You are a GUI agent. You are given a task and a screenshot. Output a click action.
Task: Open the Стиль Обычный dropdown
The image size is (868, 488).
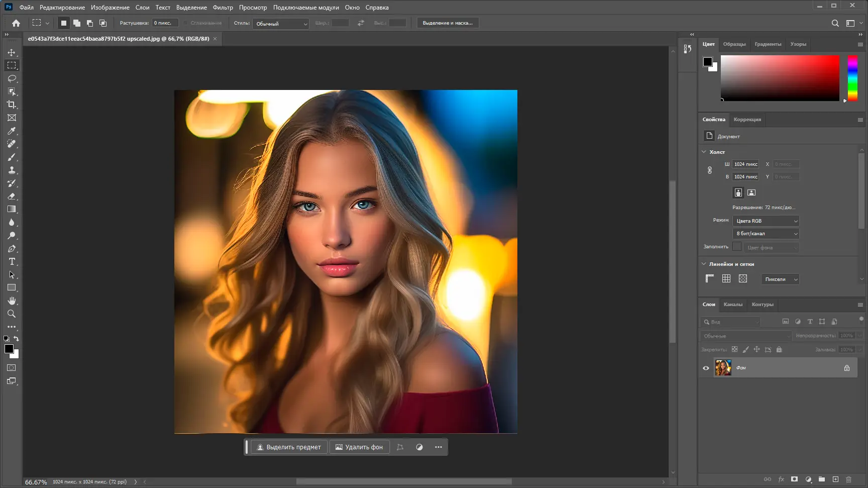(x=280, y=24)
